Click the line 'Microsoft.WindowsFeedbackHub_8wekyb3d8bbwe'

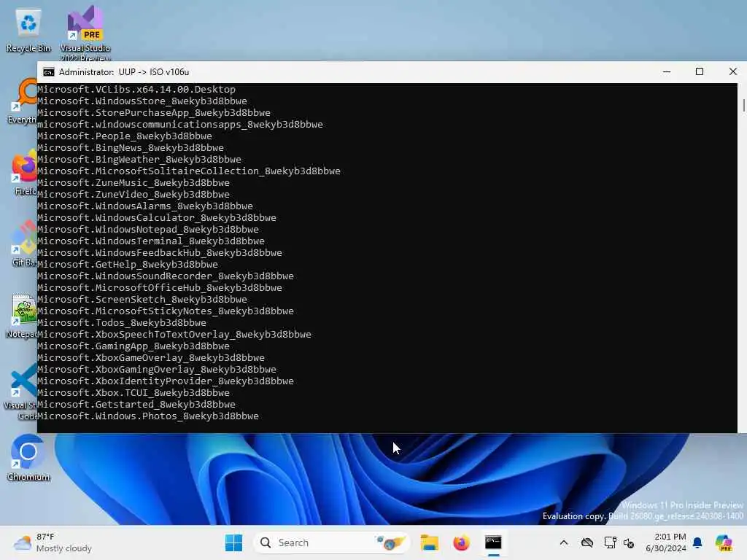(x=160, y=252)
